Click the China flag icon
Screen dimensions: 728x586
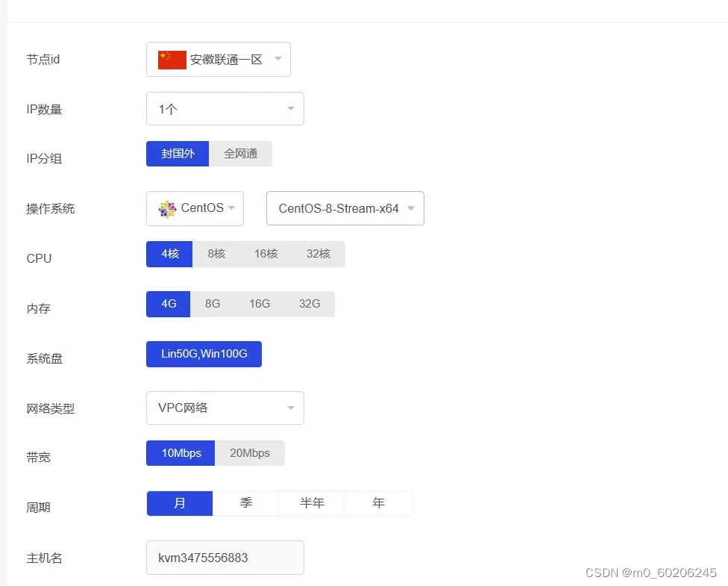pos(172,60)
